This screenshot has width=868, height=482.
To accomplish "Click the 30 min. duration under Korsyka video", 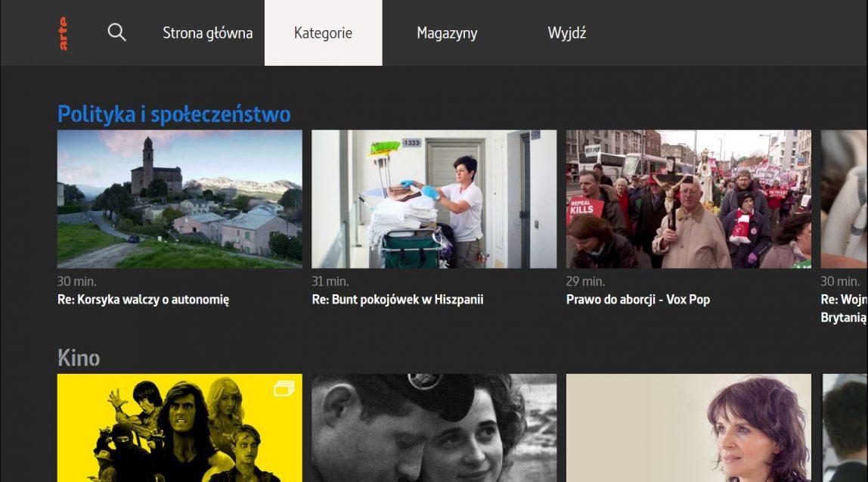I will click(x=77, y=281).
